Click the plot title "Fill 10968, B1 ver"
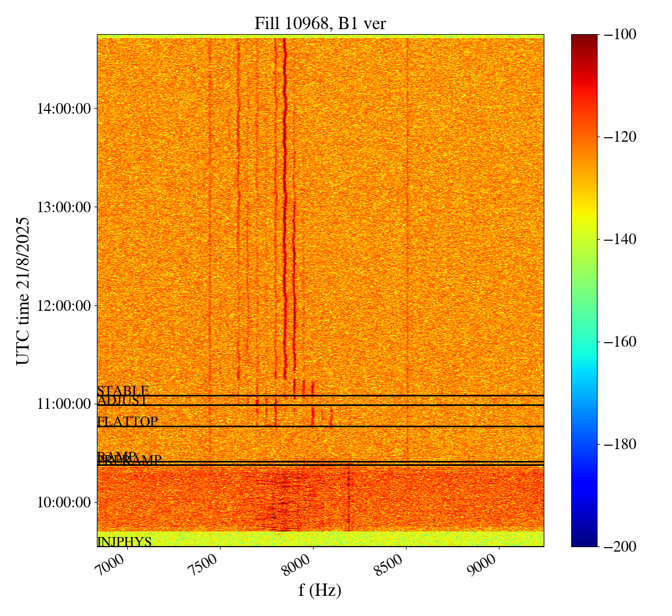The image size is (672, 616). pyautogui.click(x=320, y=23)
